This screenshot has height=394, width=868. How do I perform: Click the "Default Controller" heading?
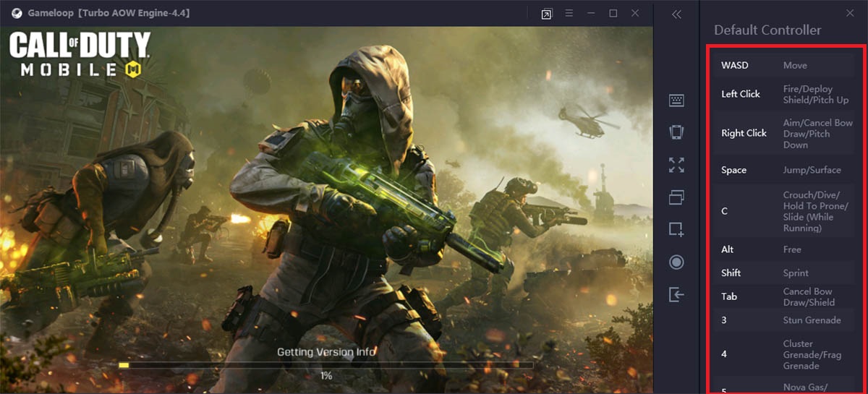767,30
